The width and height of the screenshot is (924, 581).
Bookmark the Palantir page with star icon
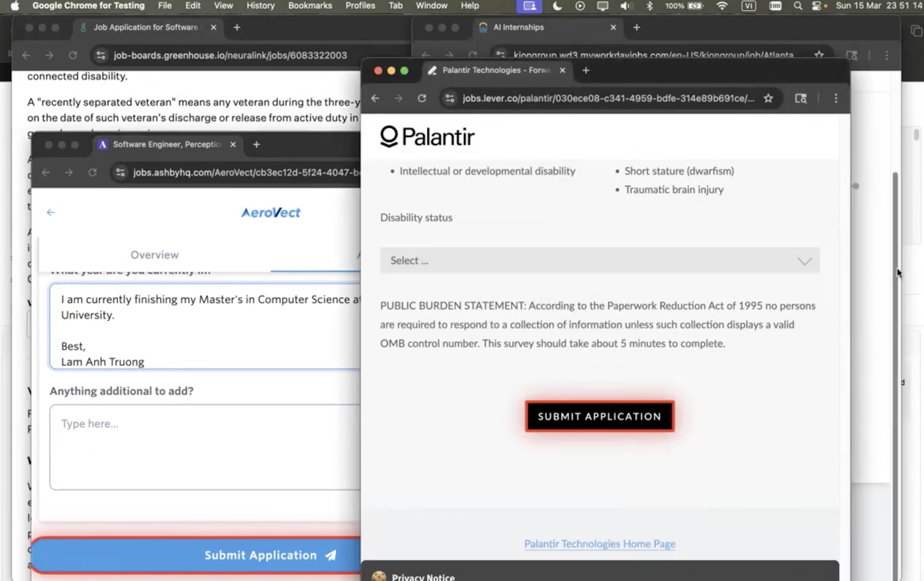768,99
